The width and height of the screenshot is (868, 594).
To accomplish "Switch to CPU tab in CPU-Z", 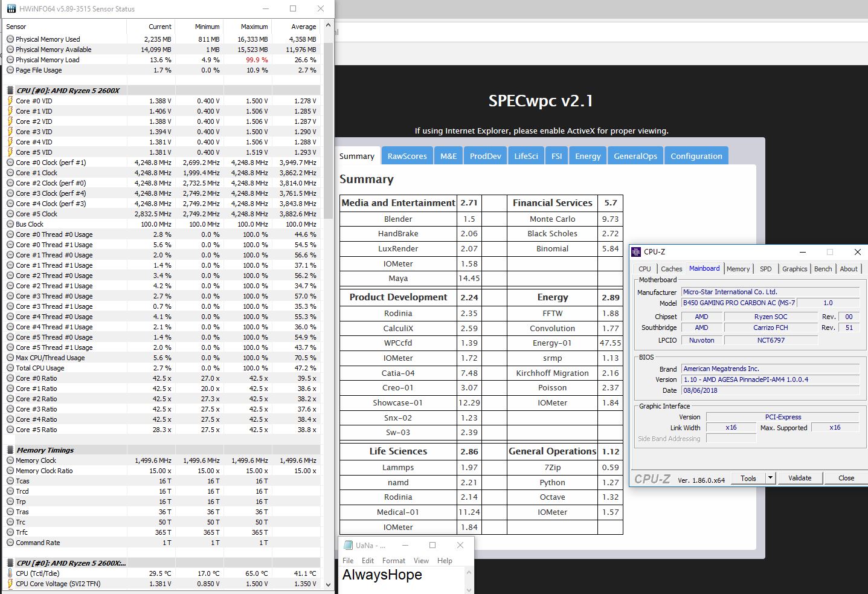I will [x=645, y=269].
